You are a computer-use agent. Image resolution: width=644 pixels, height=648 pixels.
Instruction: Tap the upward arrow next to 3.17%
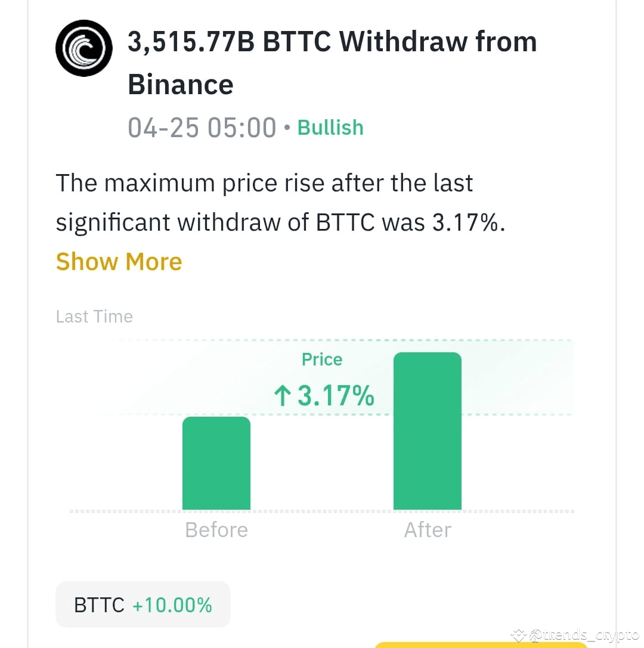coord(281,395)
